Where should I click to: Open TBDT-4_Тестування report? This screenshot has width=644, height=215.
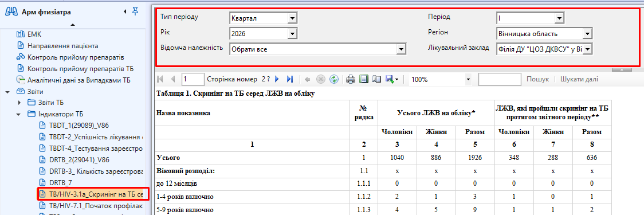tap(96, 148)
